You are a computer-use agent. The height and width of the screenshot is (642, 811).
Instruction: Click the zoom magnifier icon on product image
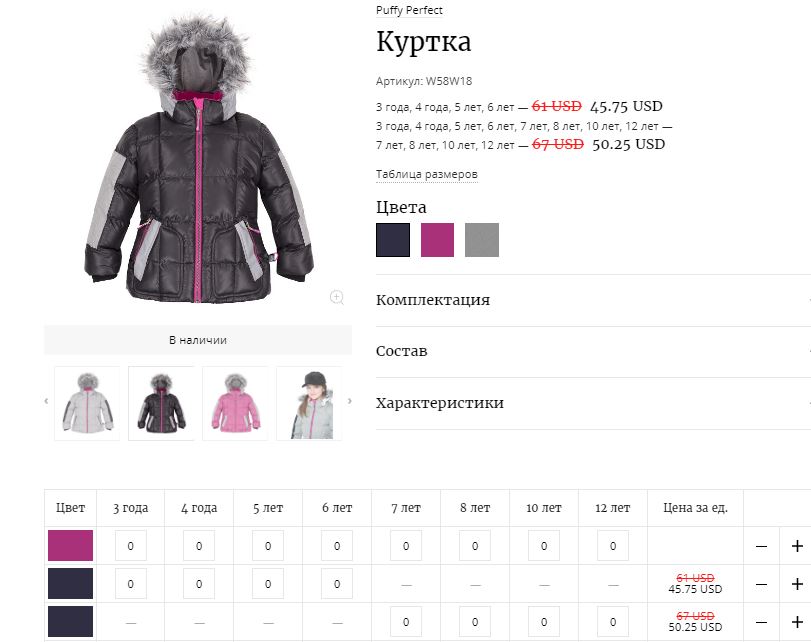pos(337,297)
